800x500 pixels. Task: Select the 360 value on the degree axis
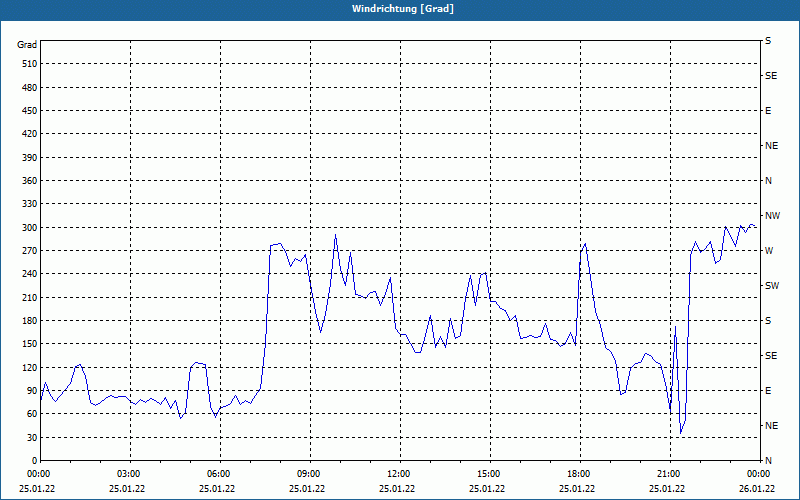pyautogui.click(x=30, y=181)
